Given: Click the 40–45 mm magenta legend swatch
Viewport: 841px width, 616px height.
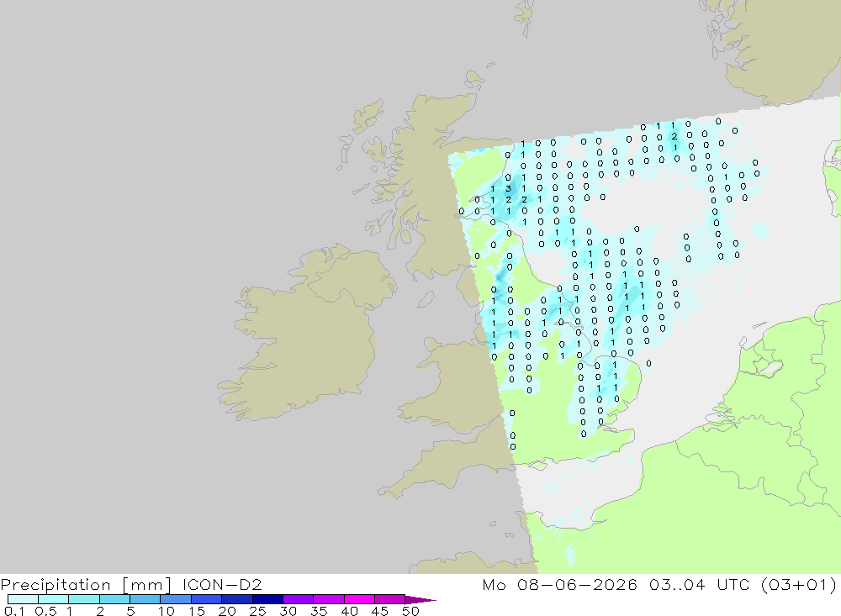Looking at the screenshot, I should [359, 599].
